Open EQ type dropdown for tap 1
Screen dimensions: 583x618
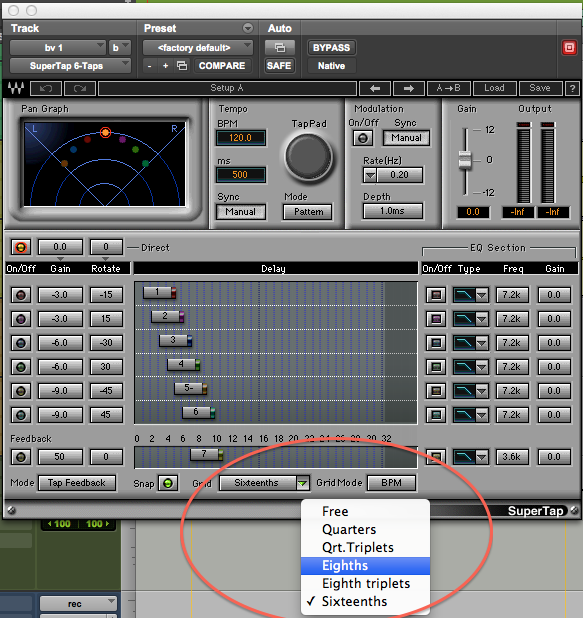tap(481, 295)
